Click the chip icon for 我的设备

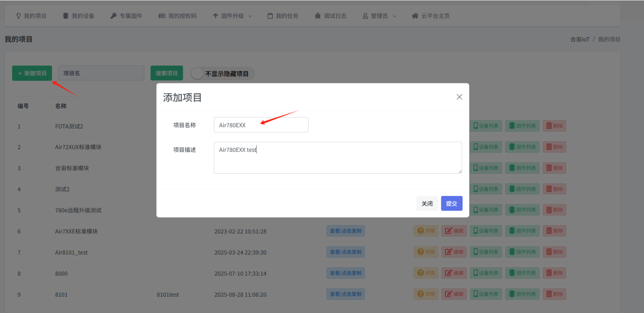[x=66, y=16]
